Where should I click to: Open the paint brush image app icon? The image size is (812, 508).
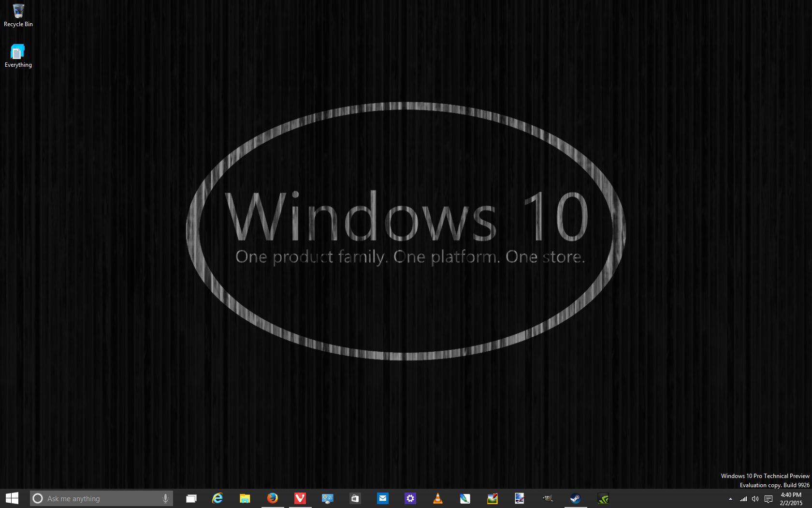click(520, 498)
